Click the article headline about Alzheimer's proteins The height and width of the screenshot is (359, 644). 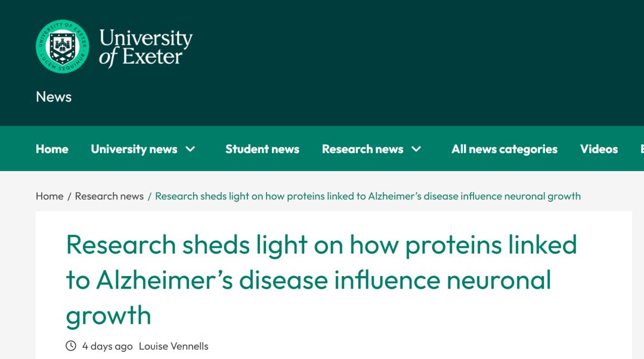(x=321, y=280)
